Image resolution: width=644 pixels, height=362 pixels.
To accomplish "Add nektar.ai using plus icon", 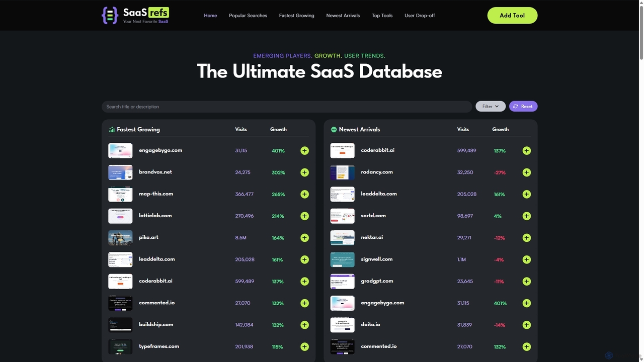I will point(526,238).
